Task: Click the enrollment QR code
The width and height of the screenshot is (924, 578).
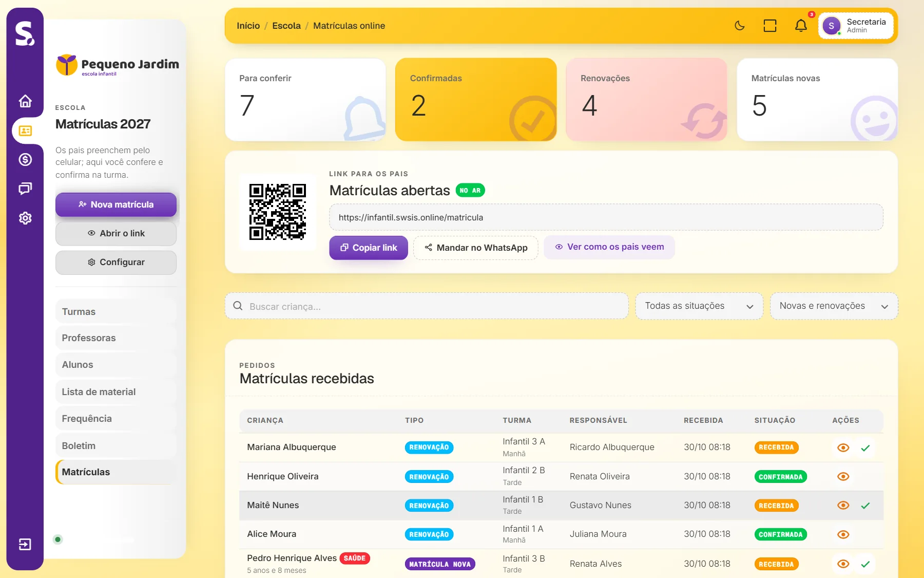Action: tap(278, 212)
